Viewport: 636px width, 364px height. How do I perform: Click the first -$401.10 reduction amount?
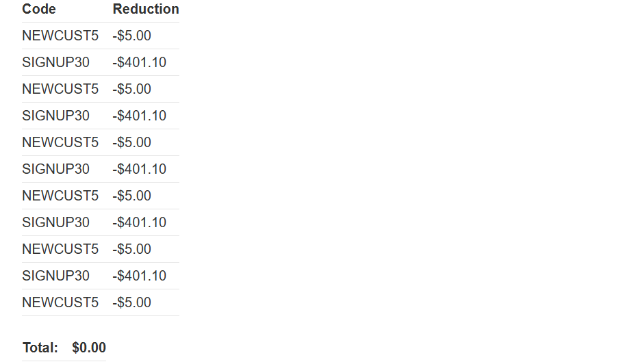(x=140, y=62)
